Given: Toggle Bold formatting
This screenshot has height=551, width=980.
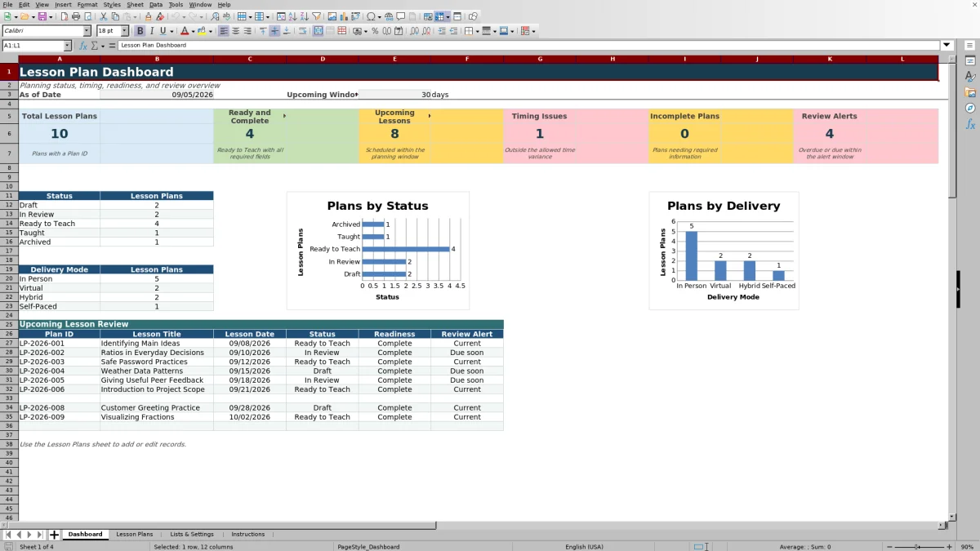Looking at the screenshot, I should 140,31.
